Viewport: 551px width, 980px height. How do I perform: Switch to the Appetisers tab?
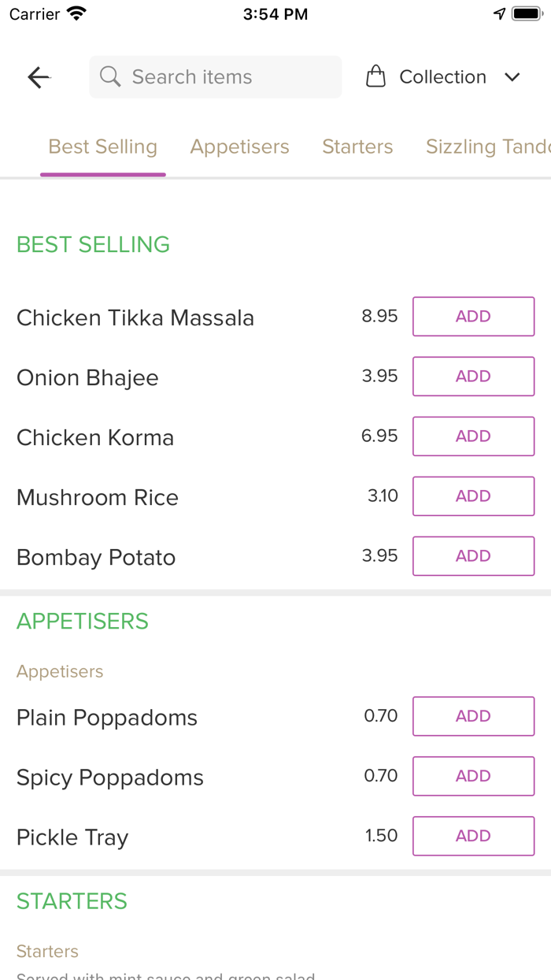pyautogui.click(x=239, y=147)
